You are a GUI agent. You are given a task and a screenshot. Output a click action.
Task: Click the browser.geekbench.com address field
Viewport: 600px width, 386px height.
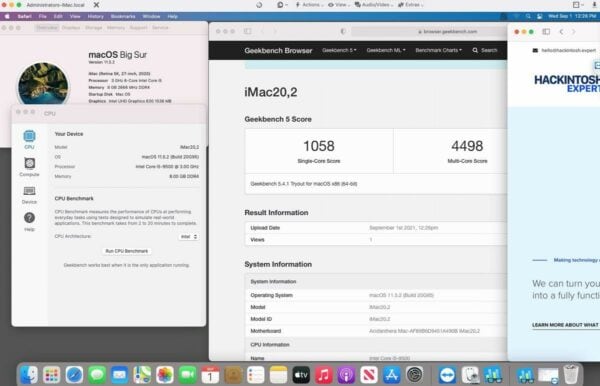coord(429,32)
